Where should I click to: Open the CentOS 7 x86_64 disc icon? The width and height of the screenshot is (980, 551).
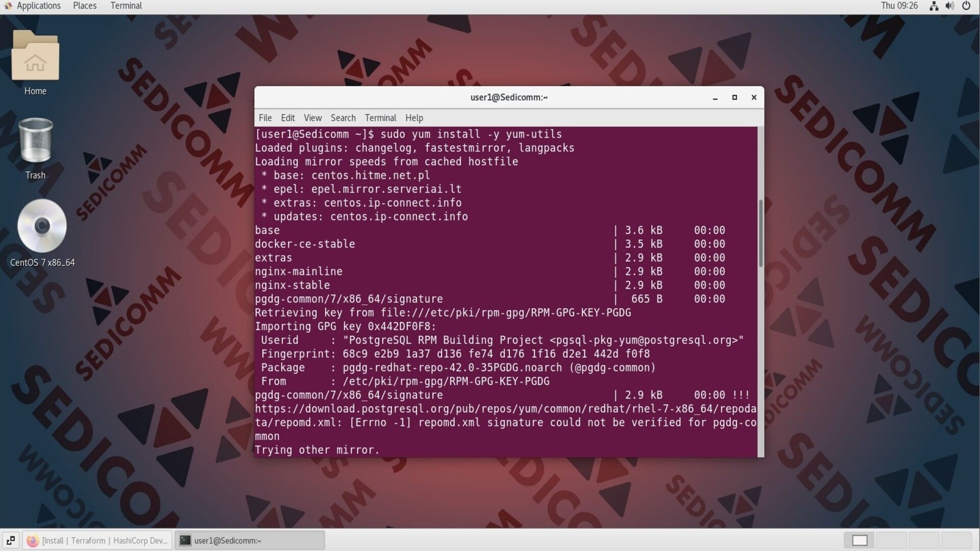click(x=42, y=226)
